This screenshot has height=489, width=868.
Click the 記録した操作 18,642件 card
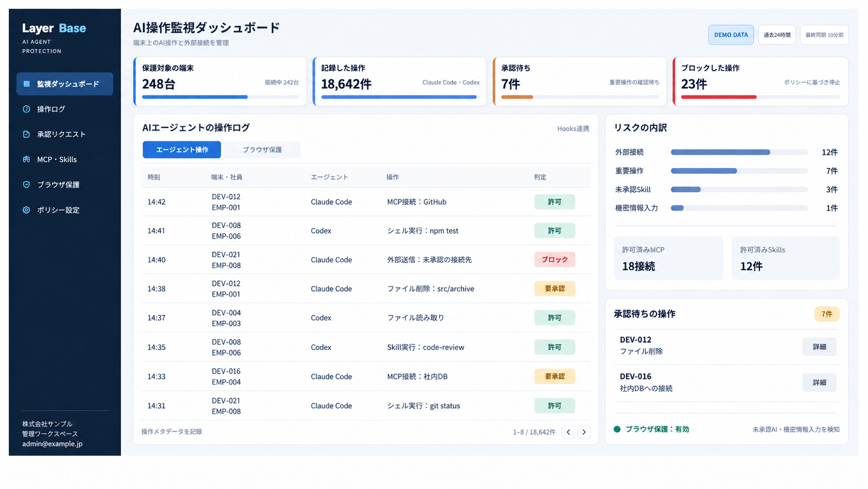pos(400,82)
